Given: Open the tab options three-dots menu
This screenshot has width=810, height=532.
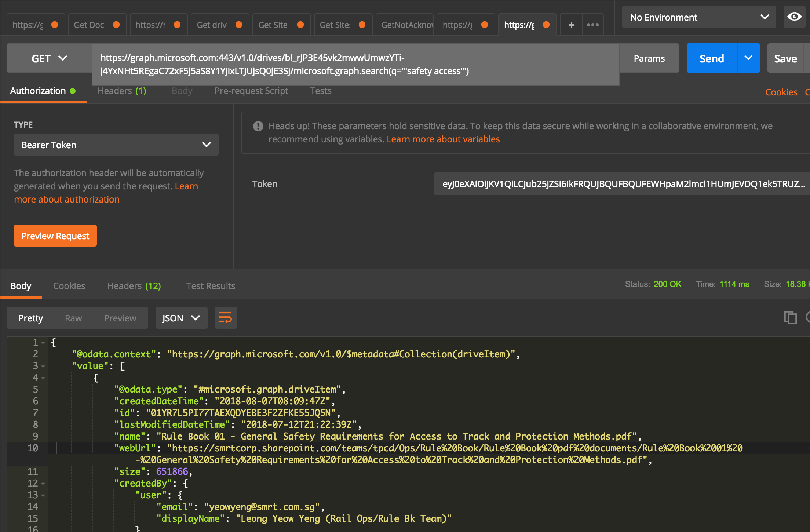Looking at the screenshot, I should (x=592, y=25).
